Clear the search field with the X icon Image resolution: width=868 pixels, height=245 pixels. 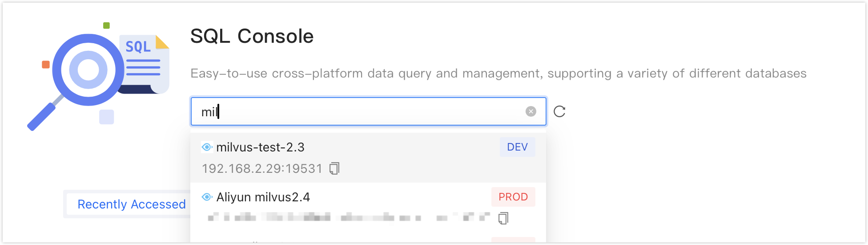pos(530,111)
